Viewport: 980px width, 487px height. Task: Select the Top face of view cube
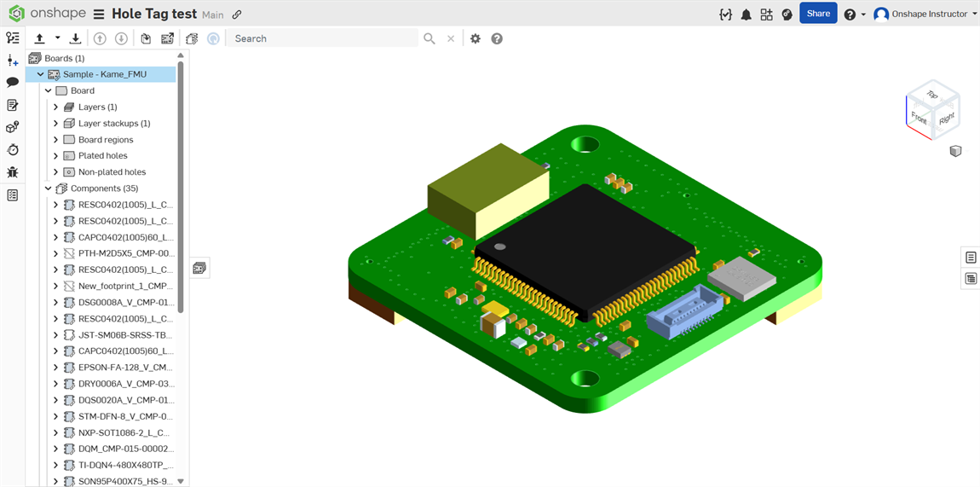pyautogui.click(x=932, y=95)
